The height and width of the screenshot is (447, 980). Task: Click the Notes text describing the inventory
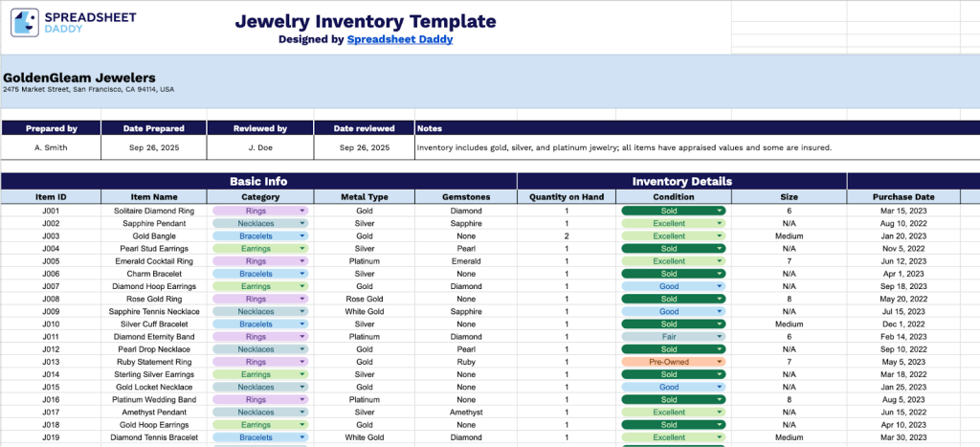pyautogui.click(x=623, y=148)
